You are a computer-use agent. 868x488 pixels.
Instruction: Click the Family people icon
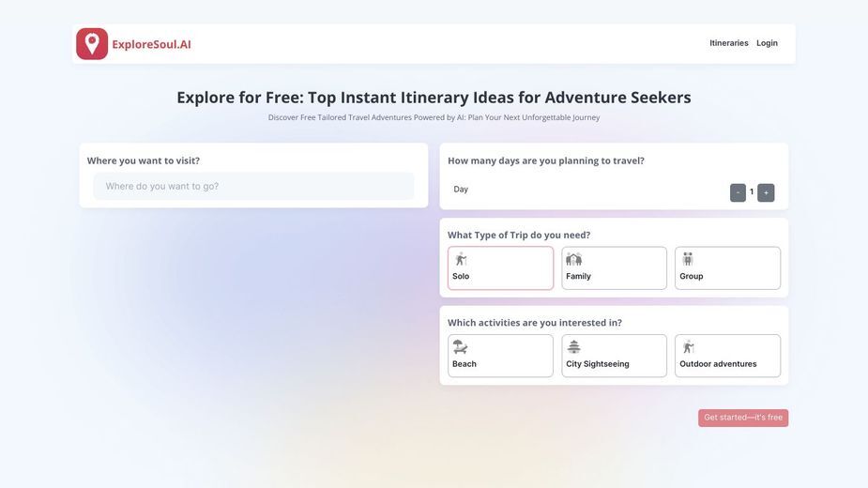coord(574,259)
